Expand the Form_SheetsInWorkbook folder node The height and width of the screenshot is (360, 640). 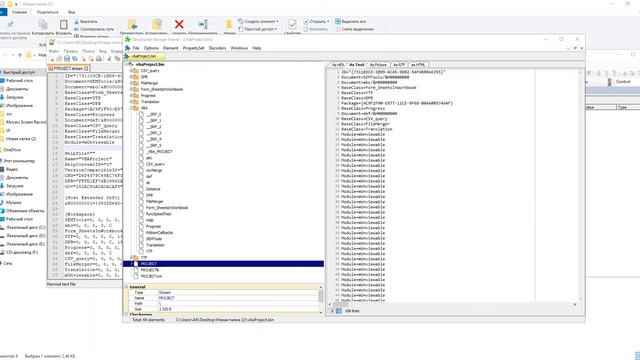pos(131,89)
